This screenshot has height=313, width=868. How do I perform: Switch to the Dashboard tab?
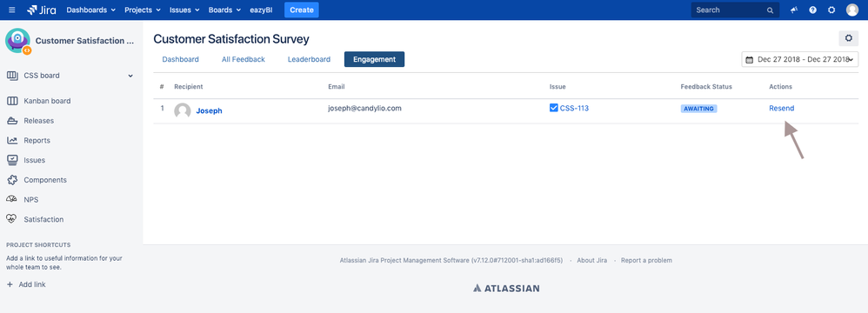[180, 59]
